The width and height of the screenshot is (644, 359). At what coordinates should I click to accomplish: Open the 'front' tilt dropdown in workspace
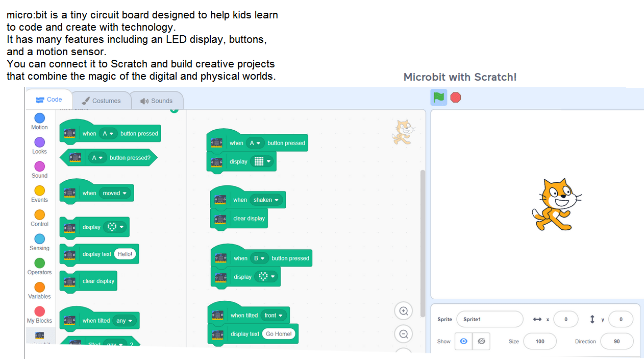click(274, 315)
